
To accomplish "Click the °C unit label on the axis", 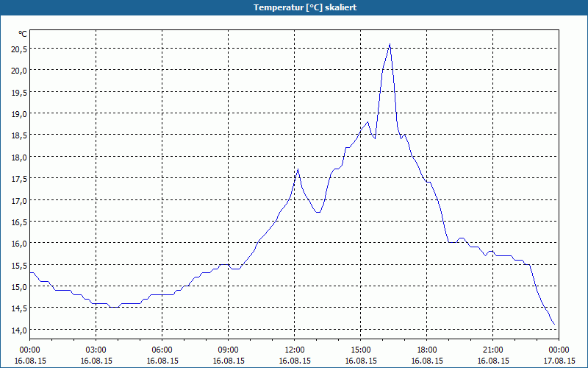I will click(x=23, y=34).
